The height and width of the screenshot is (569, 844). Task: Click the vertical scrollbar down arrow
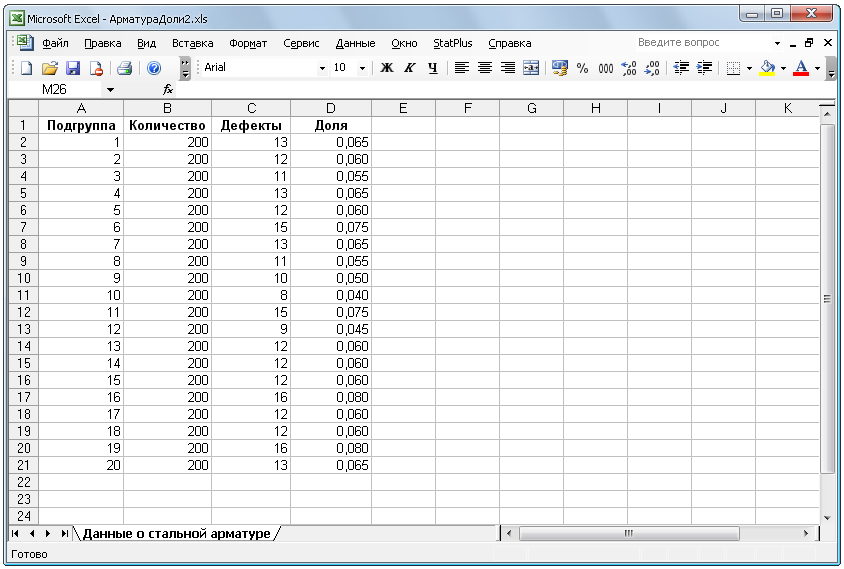(827, 517)
